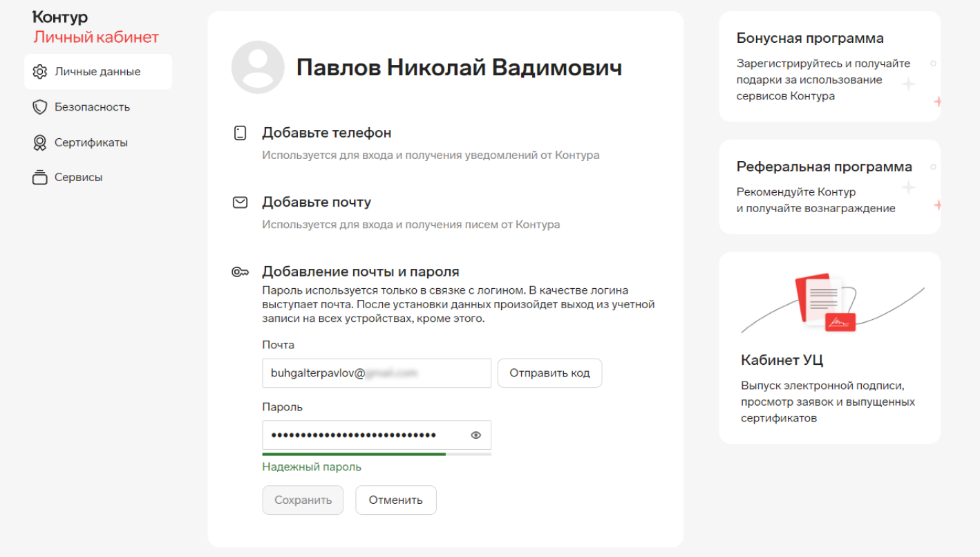
Task: Click the stack icon beside Сервисы
Action: pyautogui.click(x=39, y=178)
